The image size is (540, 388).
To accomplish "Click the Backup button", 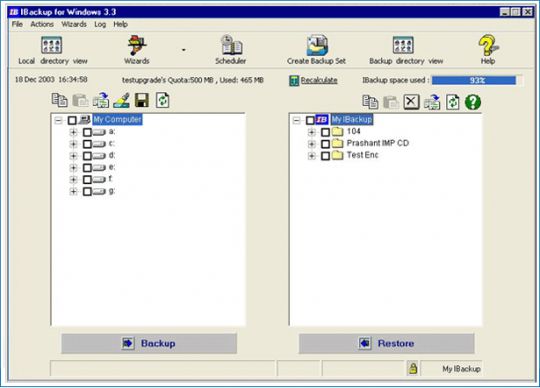I will coord(149,343).
